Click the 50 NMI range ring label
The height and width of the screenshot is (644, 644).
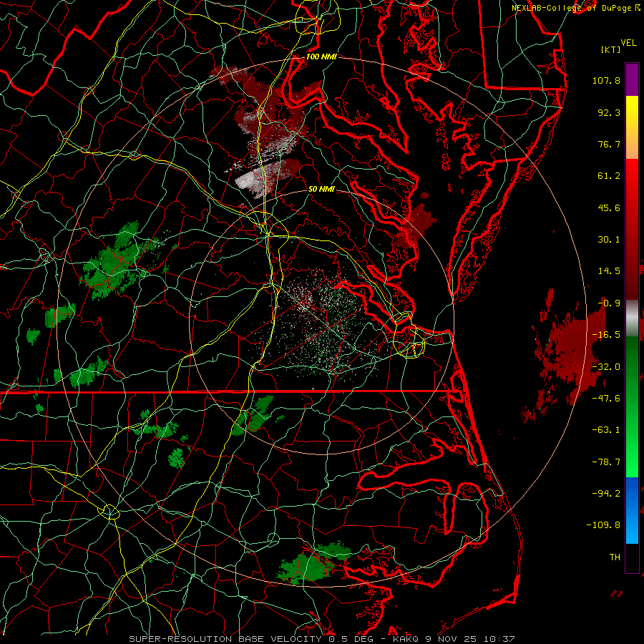point(321,190)
